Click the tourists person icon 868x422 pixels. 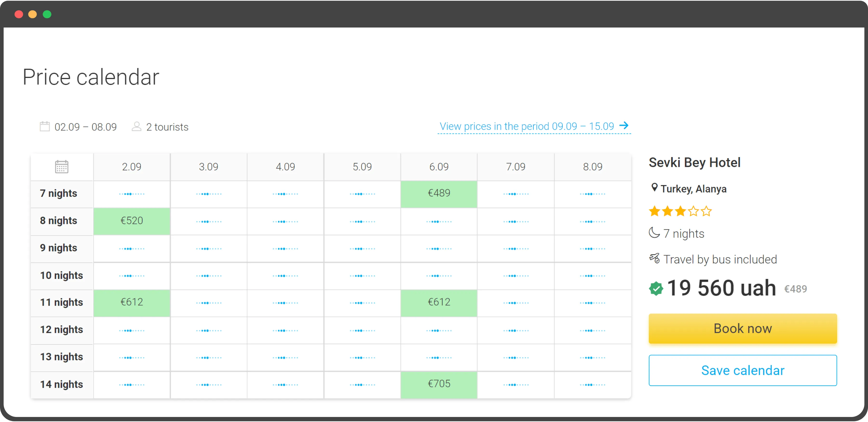136,126
